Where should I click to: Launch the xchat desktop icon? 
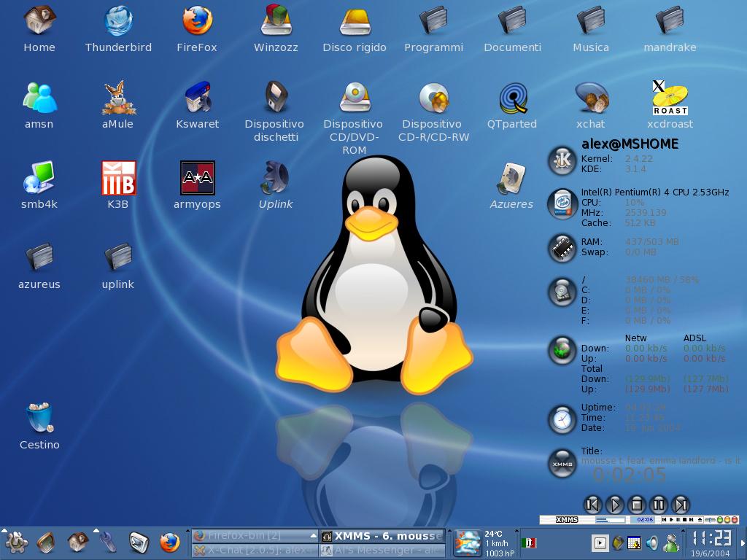pos(591,98)
